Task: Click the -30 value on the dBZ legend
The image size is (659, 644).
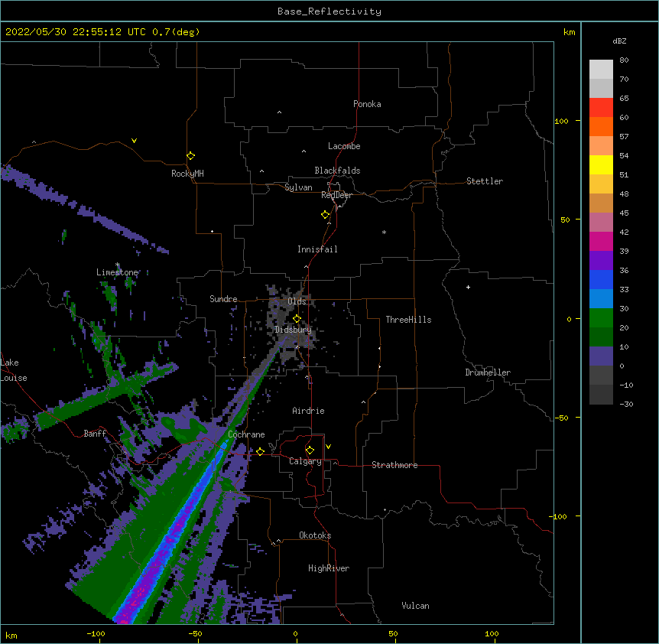Action: 626,404
